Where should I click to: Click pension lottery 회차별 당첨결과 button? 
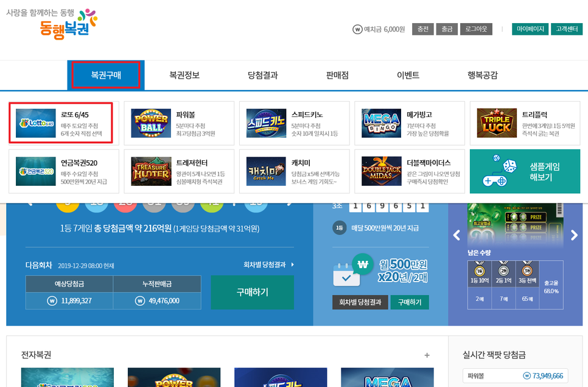click(360, 302)
